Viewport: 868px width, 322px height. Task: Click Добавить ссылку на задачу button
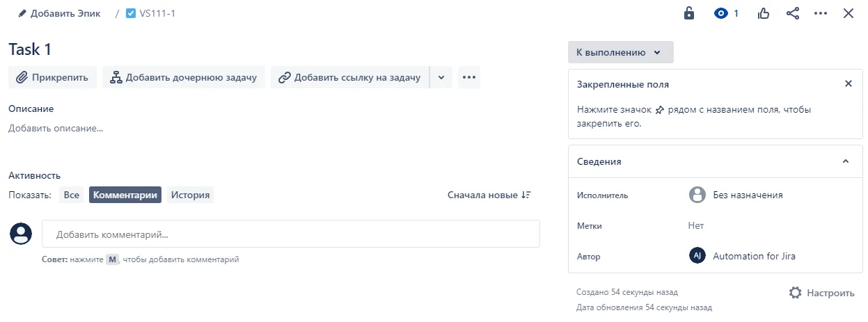pyautogui.click(x=350, y=77)
